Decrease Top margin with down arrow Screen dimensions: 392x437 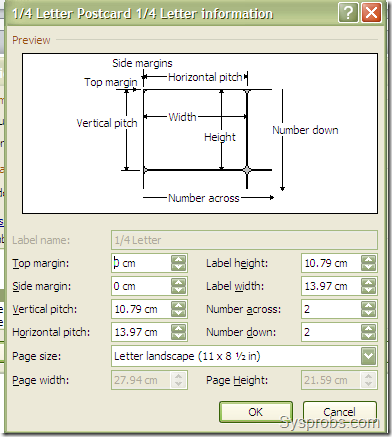[179, 267]
